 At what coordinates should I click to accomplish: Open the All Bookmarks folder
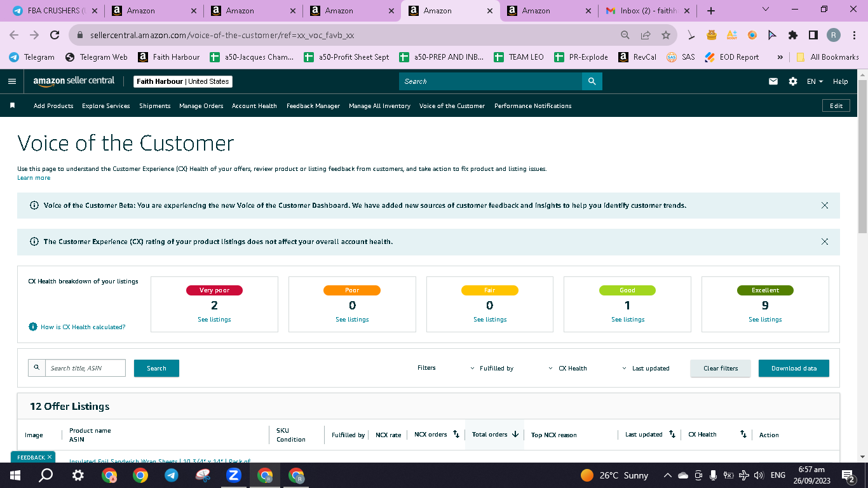click(x=828, y=57)
